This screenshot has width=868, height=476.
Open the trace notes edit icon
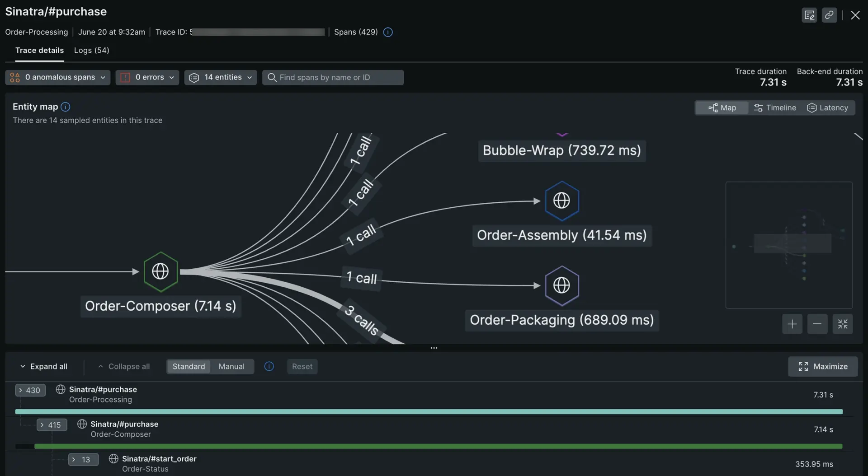tap(809, 15)
